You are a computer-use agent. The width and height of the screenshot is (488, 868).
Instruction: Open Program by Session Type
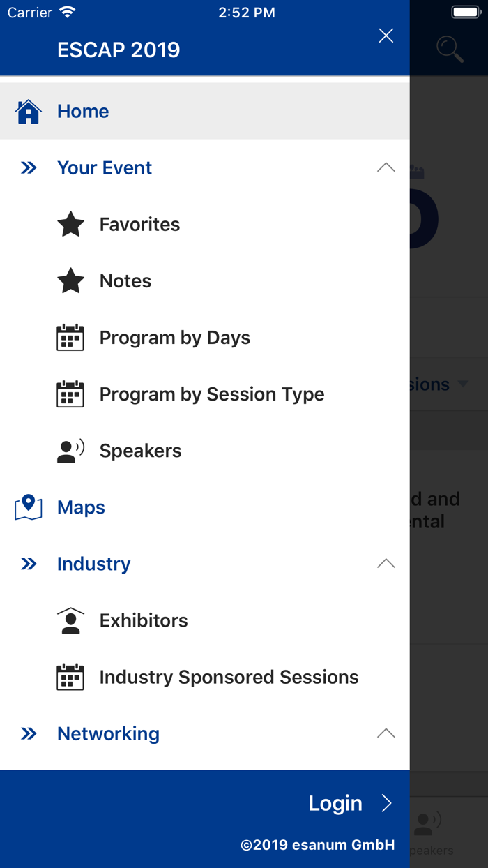(x=211, y=394)
